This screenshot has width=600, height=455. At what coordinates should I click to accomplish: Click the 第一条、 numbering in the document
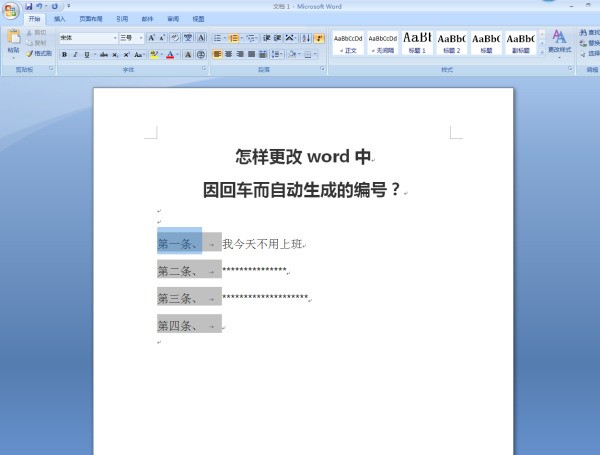[178, 243]
